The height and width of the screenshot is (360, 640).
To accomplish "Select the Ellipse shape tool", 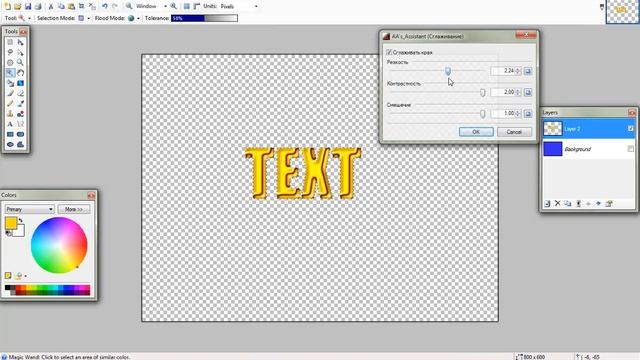I will (10, 144).
